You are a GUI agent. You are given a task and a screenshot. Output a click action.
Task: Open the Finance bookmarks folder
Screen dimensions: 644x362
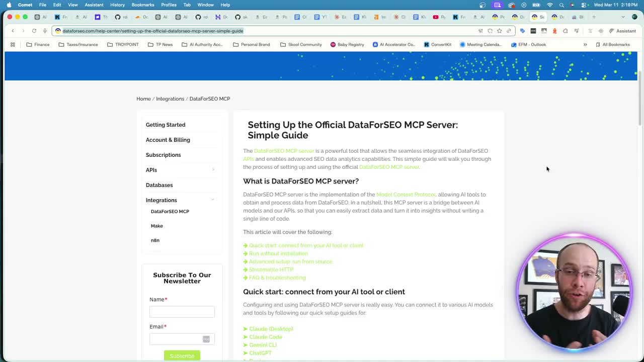38,44
